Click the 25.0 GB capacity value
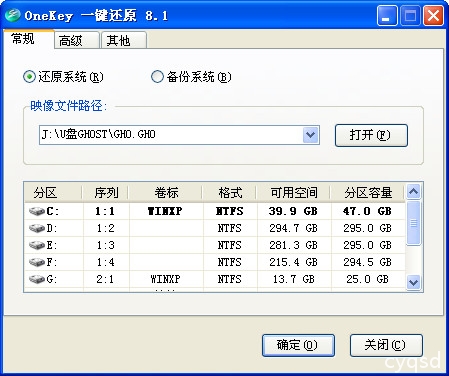 tap(367, 279)
